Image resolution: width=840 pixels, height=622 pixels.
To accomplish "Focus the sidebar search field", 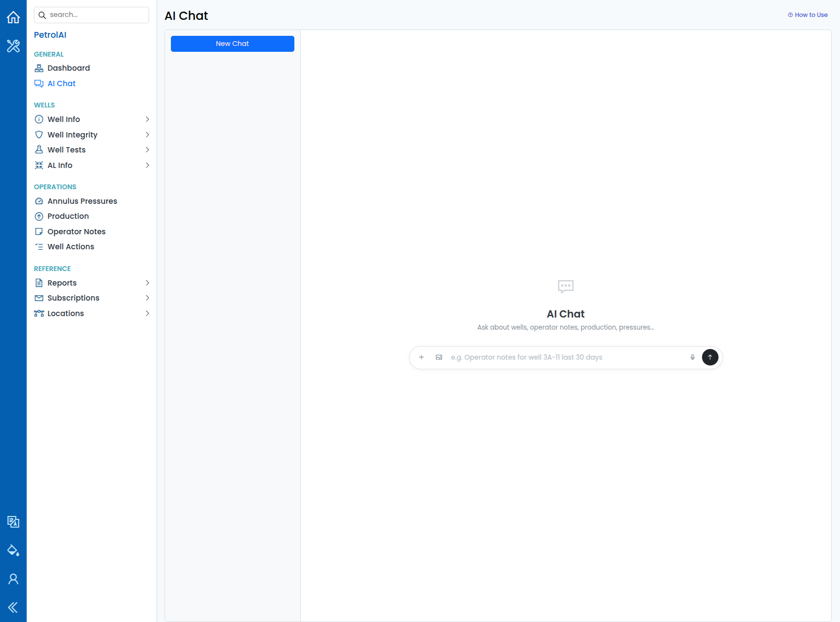I will (92, 15).
